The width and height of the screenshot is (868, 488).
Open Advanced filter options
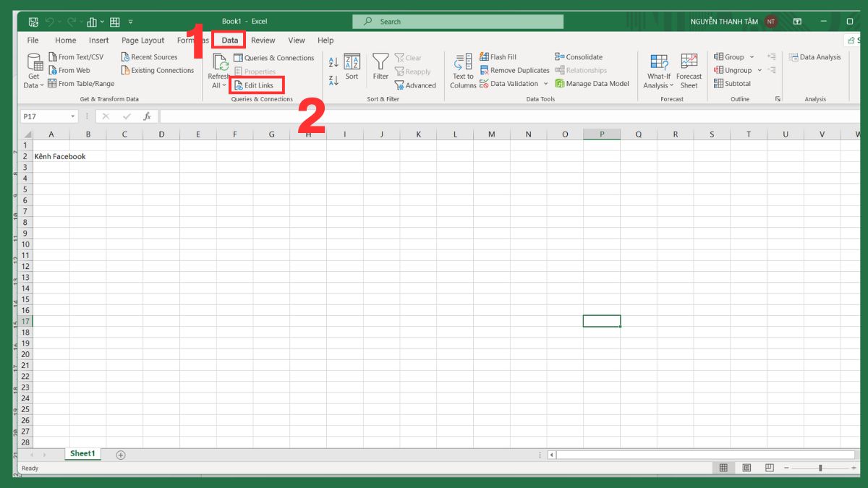click(415, 85)
